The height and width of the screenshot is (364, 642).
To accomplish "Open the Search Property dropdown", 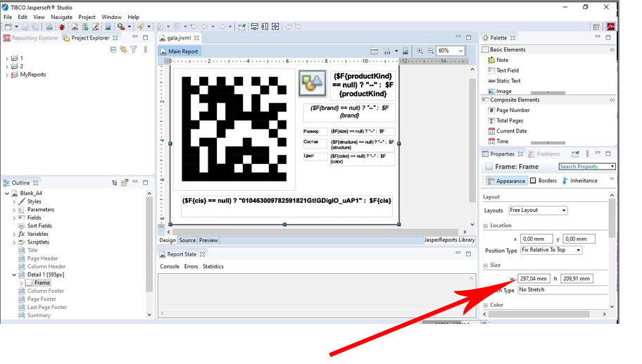I will coord(612,167).
